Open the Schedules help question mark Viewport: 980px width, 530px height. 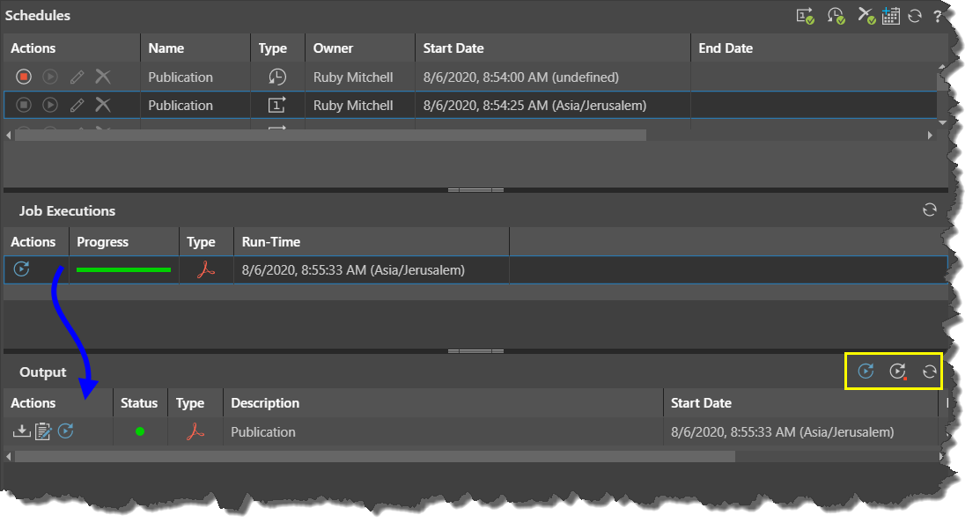coord(937,16)
